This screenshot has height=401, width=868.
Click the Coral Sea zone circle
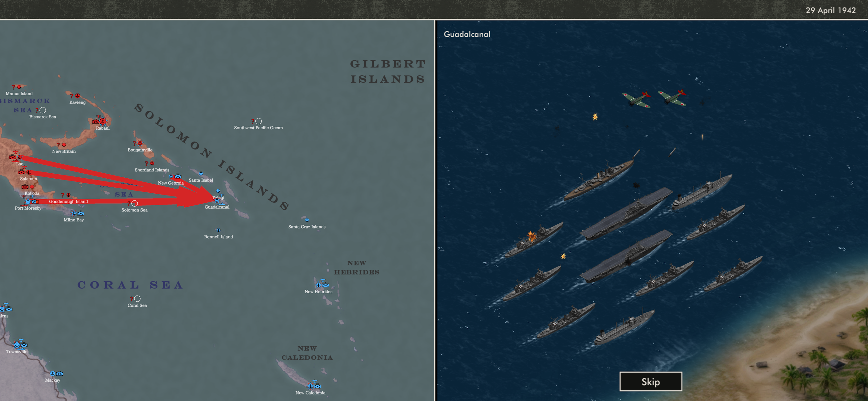(x=137, y=299)
